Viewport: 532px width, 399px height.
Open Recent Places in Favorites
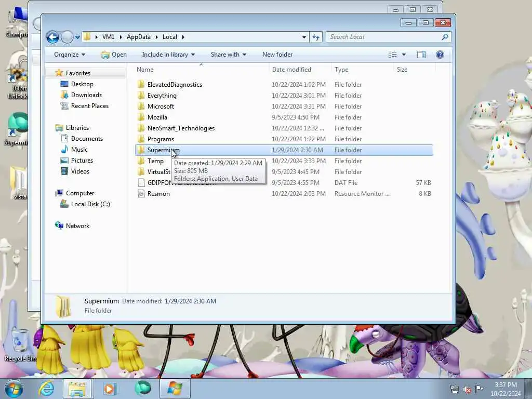pos(89,105)
